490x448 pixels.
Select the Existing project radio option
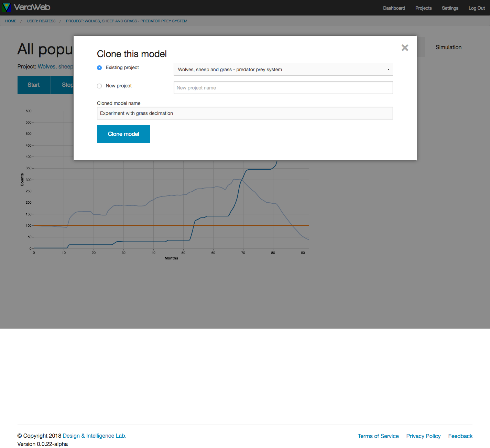(x=99, y=68)
